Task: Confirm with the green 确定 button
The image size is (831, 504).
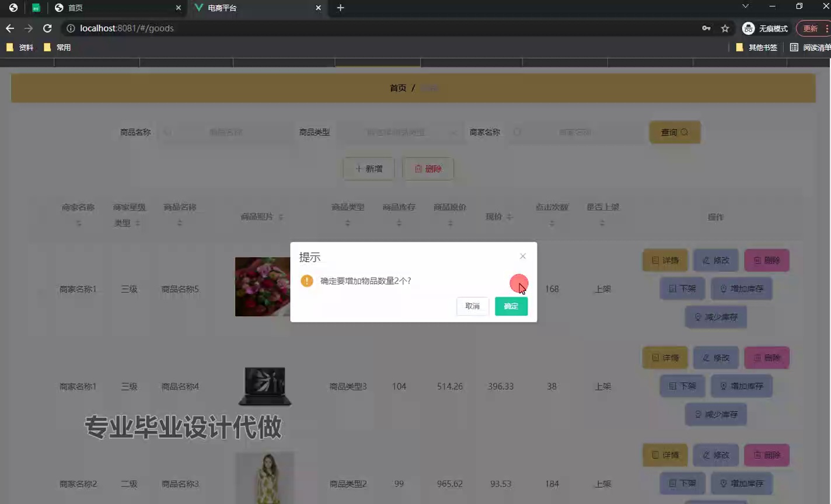Action: [x=511, y=306]
